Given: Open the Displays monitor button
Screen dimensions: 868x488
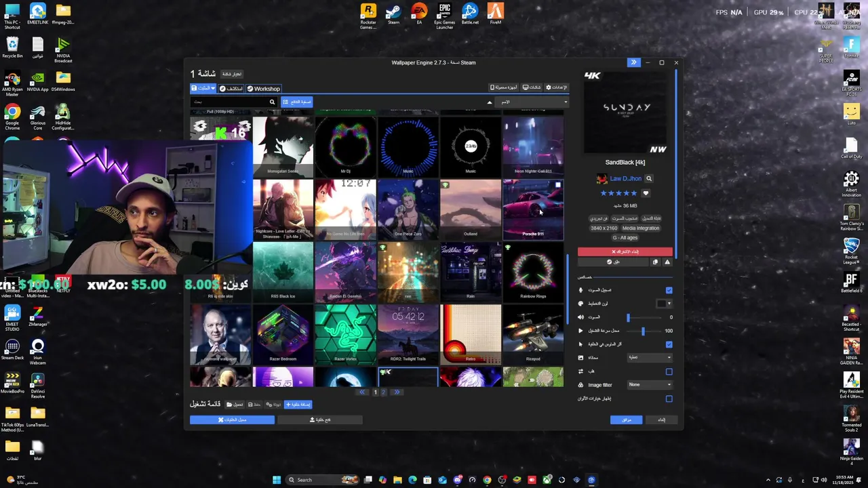Looking at the screenshot, I should [532, 87].
